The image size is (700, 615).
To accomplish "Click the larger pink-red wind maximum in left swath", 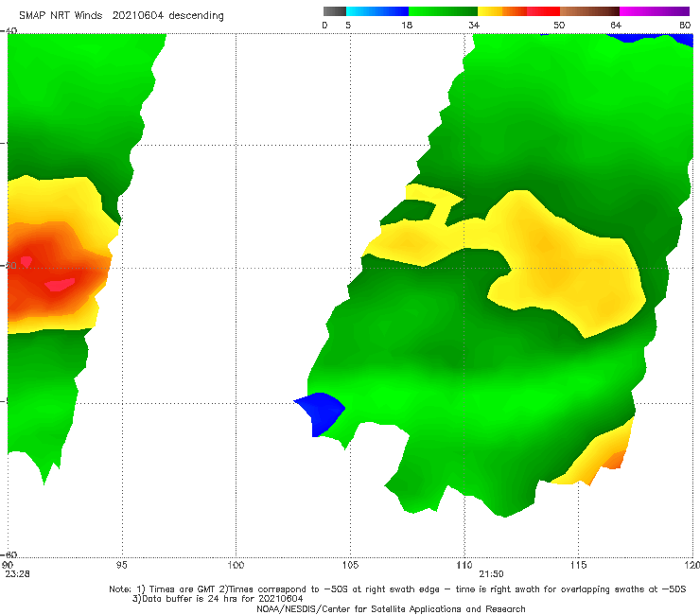I will (60, 285).
